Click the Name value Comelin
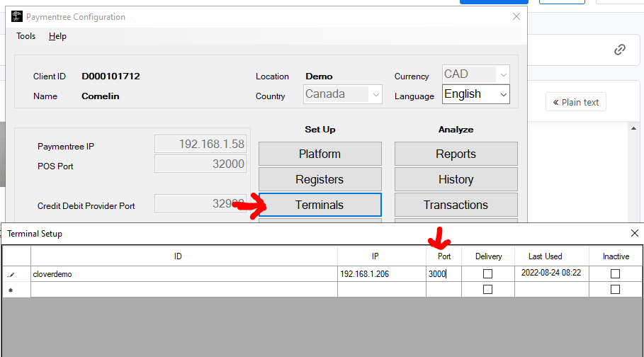 pos(100,96)
